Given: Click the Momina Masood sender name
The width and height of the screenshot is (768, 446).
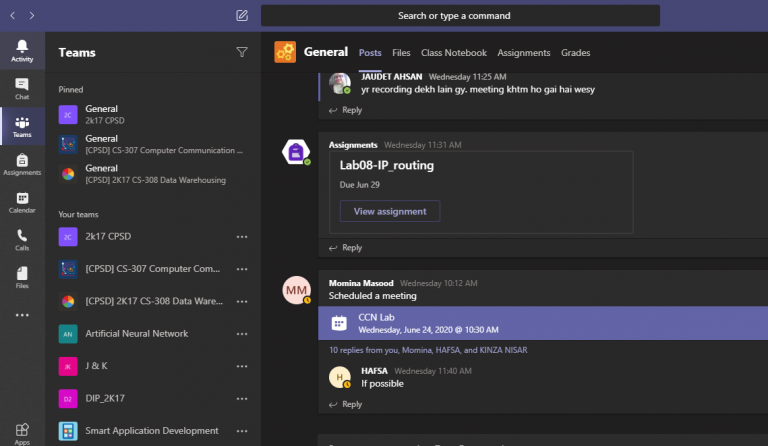Looking at the screenshot, I should (361, 283).
